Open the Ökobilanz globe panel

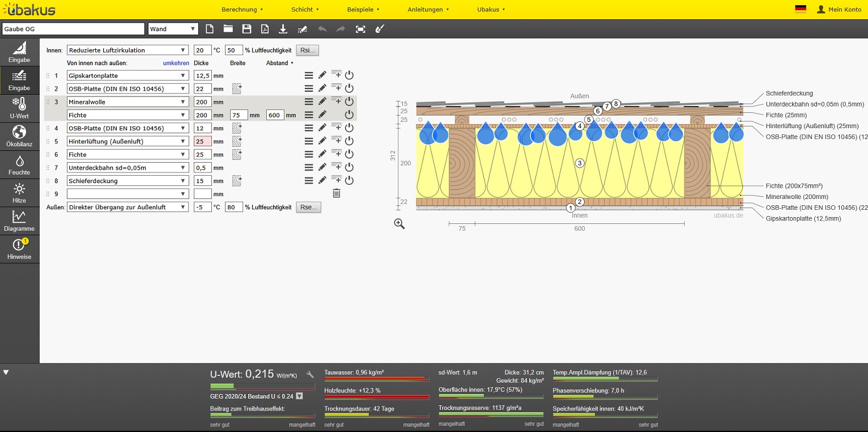(x=19, y=136)
